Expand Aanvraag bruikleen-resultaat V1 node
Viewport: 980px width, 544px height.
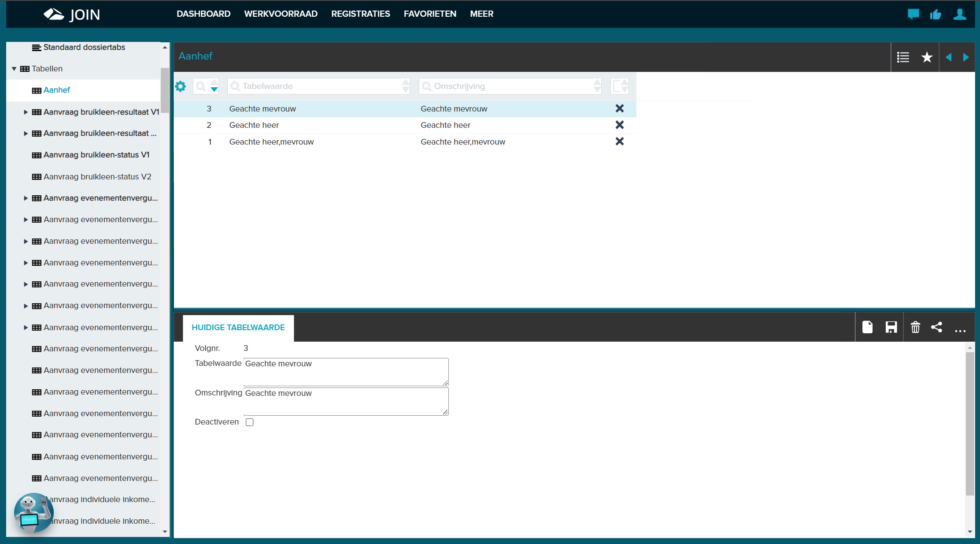pyautogui.click(x=26, y=112)
